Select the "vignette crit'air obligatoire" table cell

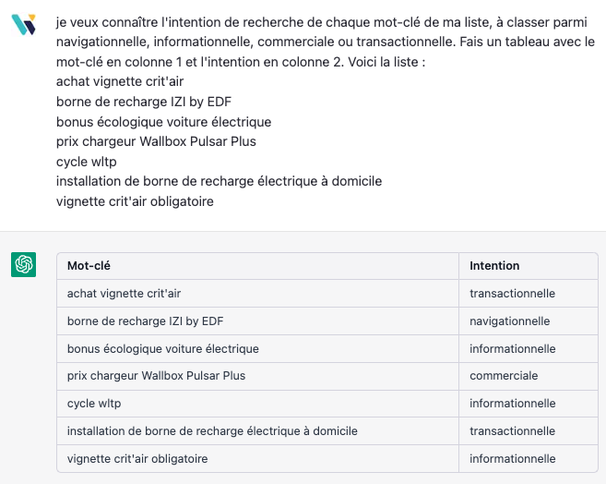[x=138, y=458]
